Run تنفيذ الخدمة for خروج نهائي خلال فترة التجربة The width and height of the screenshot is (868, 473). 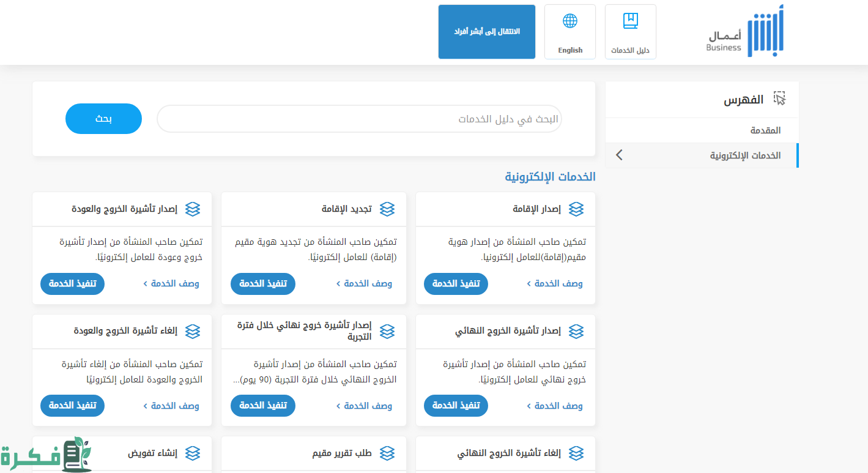(263, 406)
